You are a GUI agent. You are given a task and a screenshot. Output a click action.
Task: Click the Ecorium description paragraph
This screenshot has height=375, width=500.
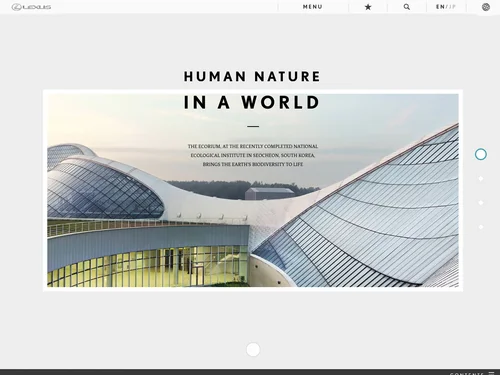pyautogui.click(x=253, y=155)
